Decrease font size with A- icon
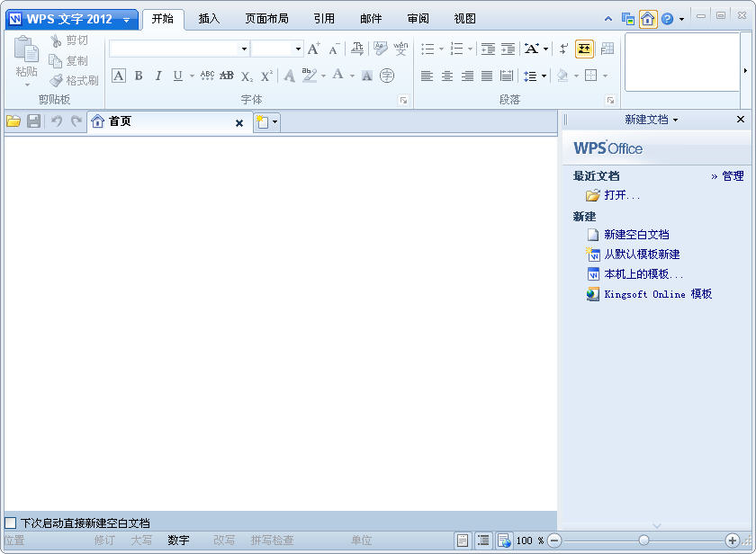756x554 pixels. tap(334, 49)
